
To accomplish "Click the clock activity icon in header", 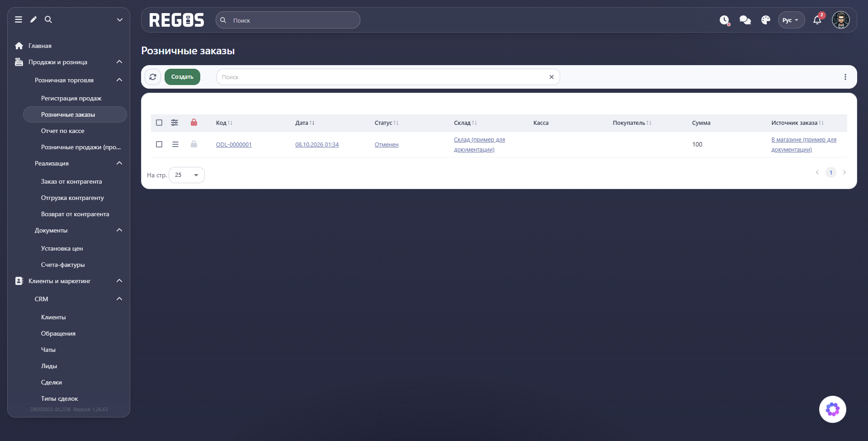I will [725, 20].
